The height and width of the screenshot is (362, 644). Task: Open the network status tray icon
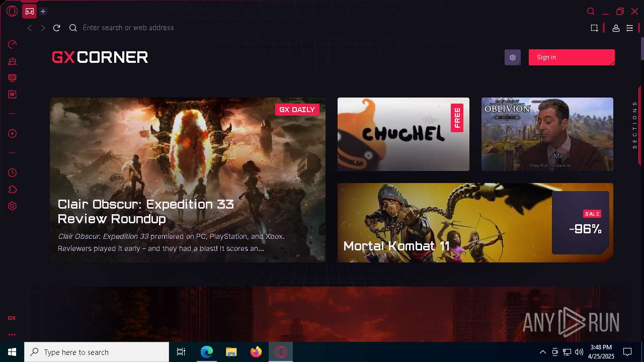pos(567,352)
